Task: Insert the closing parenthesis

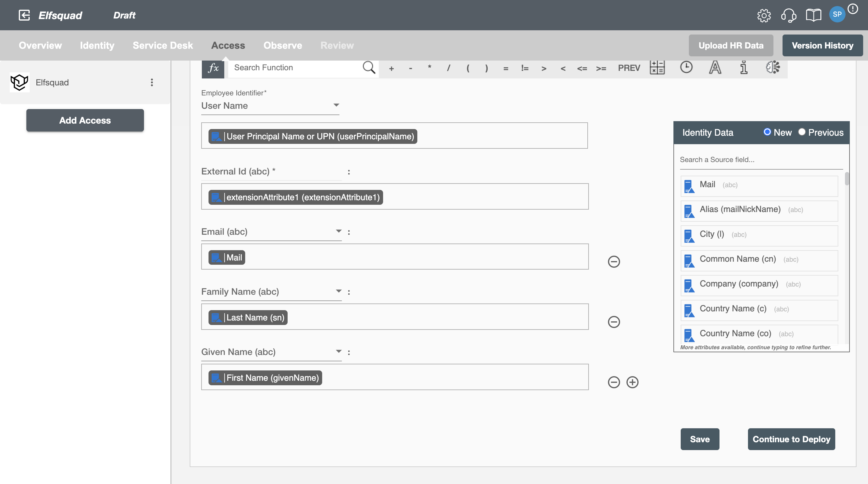Action: pyautogui.click(x=486, y=68)
